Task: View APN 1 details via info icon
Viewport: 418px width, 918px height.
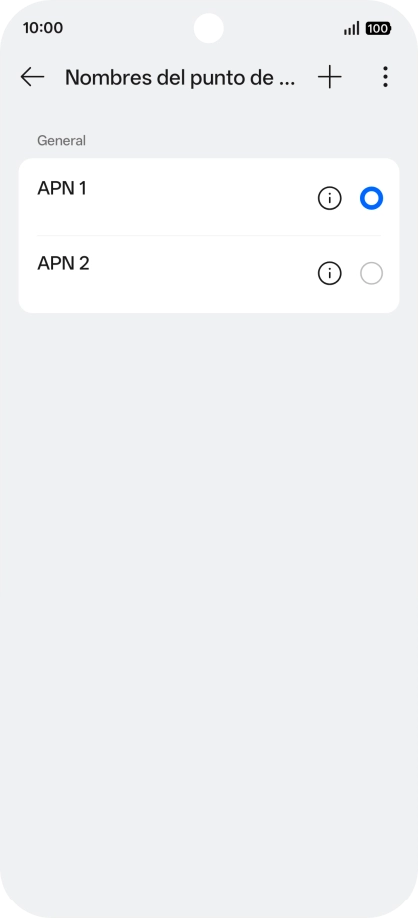Action: pyautogui.click(x=330, y=198)
